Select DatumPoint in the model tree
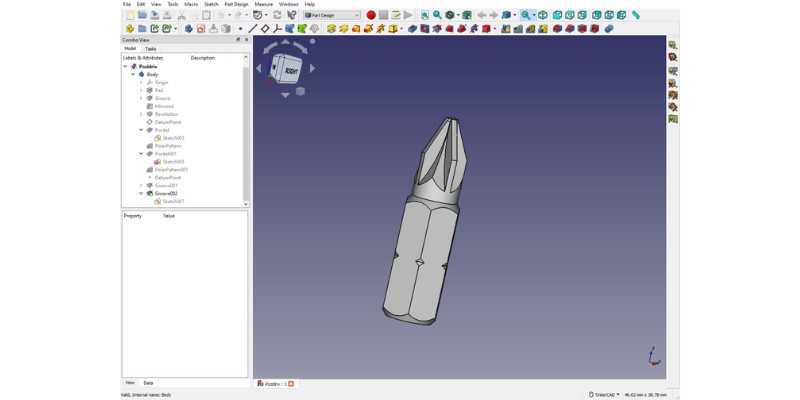Image resolution: width=800 pixels, height=400 pixels. [167, 178]
